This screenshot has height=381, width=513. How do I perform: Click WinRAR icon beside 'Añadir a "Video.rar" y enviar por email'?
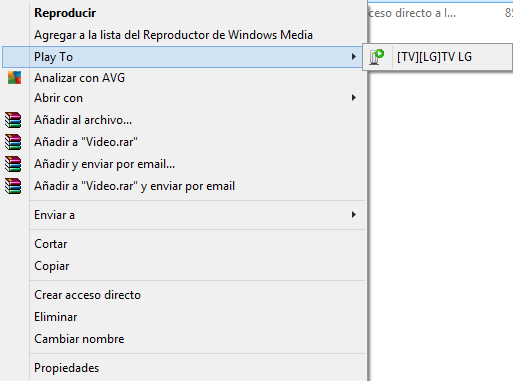point(13,186)
